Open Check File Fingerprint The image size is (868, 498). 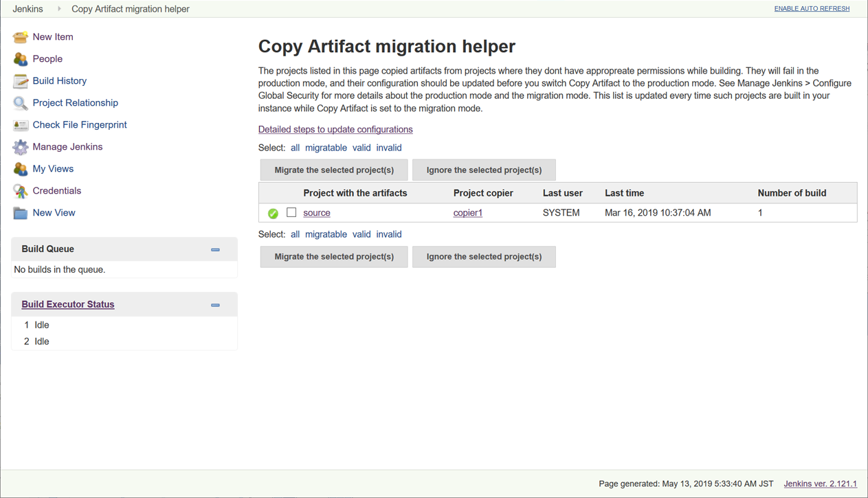coord(80,125)
